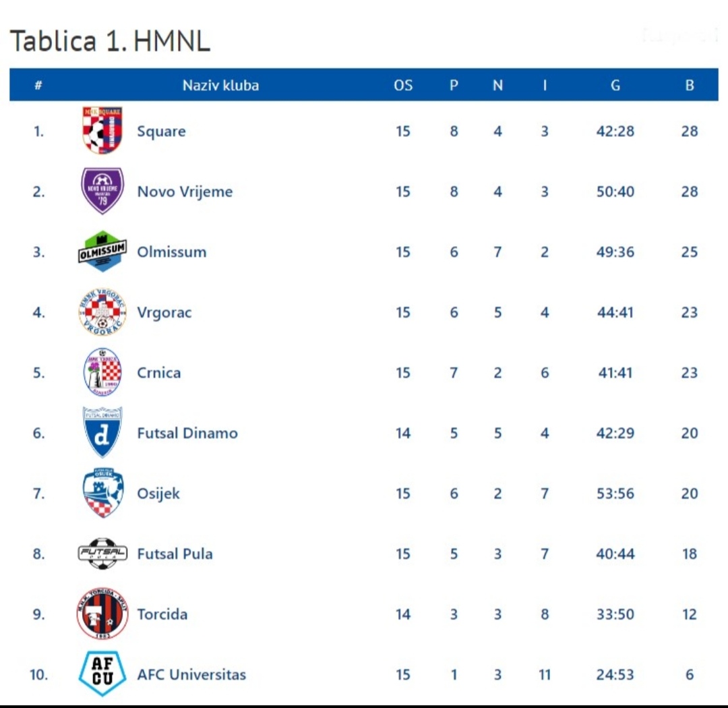The width and height of the screenshot is (728, 708).
Task: Open the AFC Universitas hexagon logo
Action: coord(102,674)
